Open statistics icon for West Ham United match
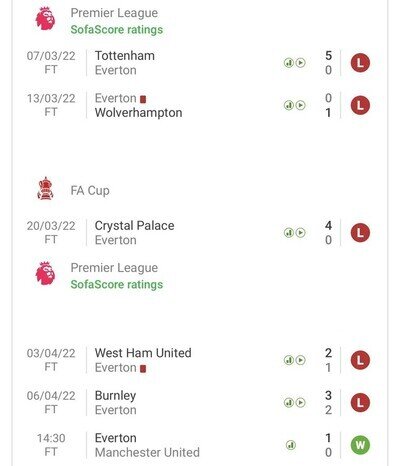This screenshot has height=466, width=400. (289, 360)
